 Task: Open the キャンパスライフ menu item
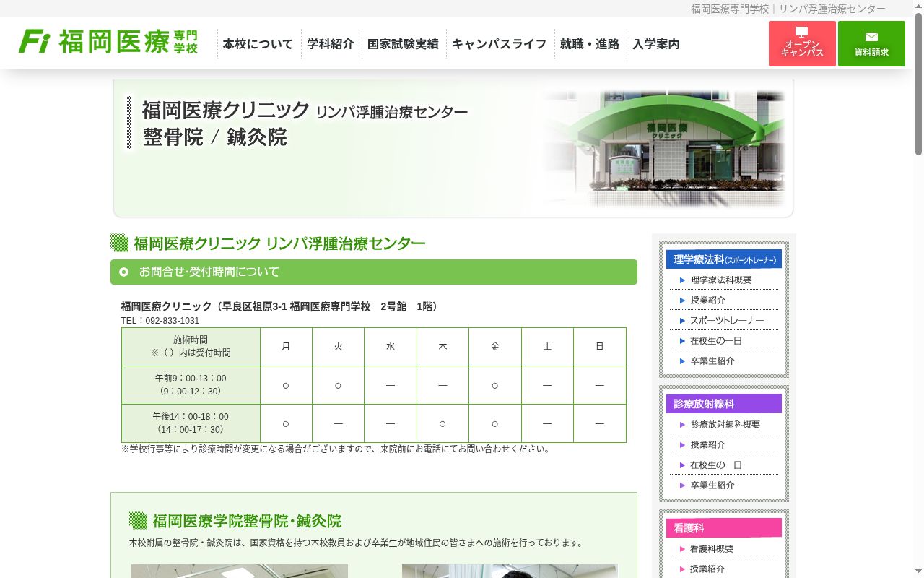(500, 44)
